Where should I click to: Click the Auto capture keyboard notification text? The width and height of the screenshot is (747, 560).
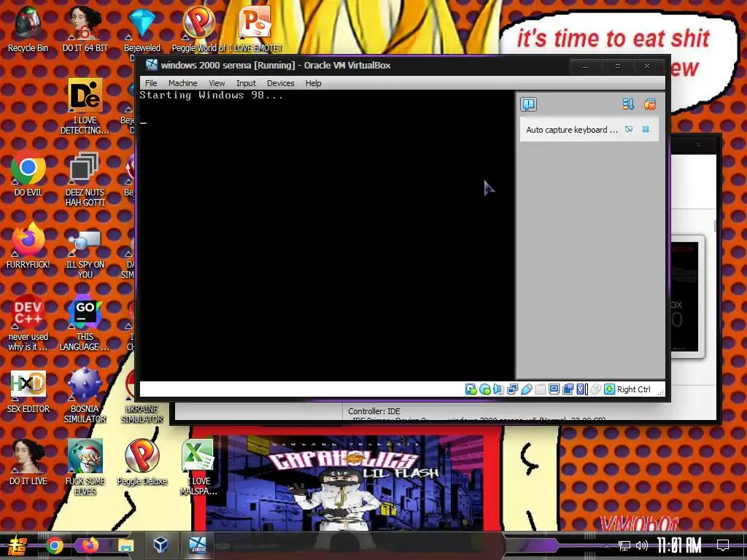572,130
